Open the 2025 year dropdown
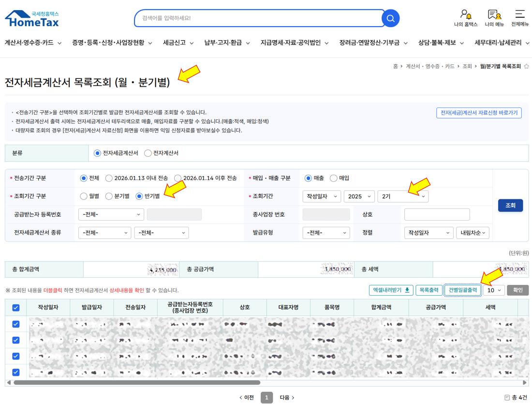This screenshot has width=532, height=404. coord(359,196)
